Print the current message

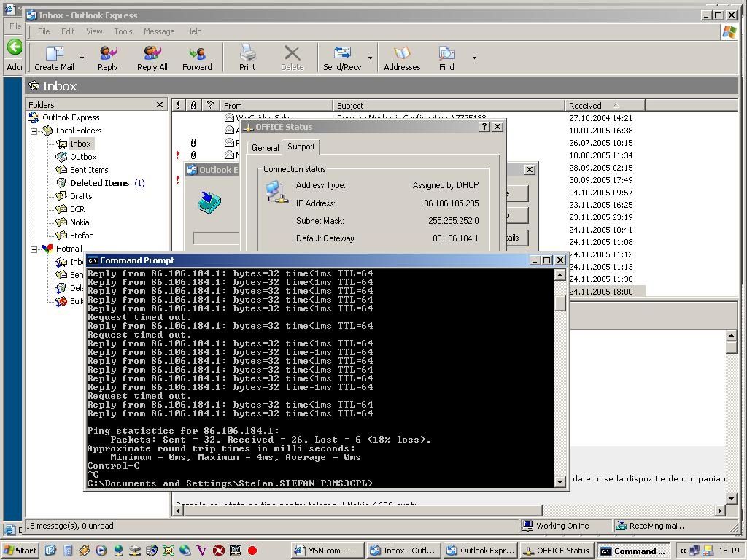tap(247, 58)
